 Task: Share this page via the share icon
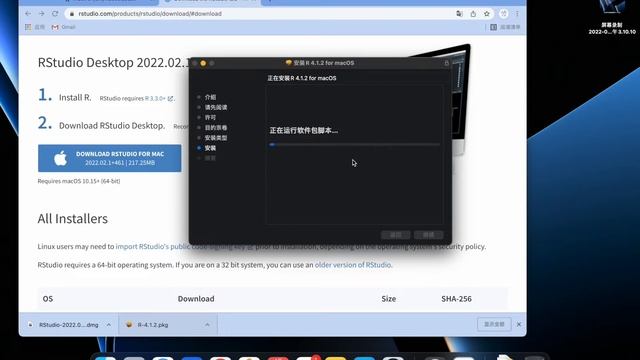[x=473, y=14]
